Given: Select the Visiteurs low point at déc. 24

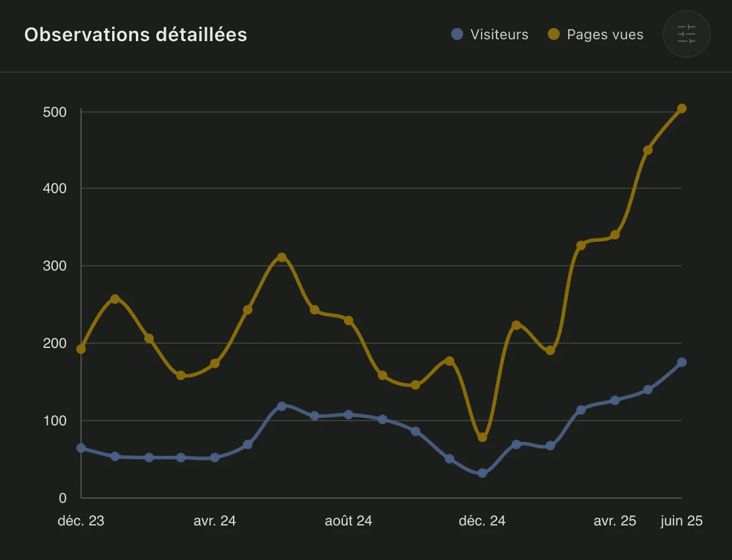Looking at the screenshot, I should [x=482, y=473].
